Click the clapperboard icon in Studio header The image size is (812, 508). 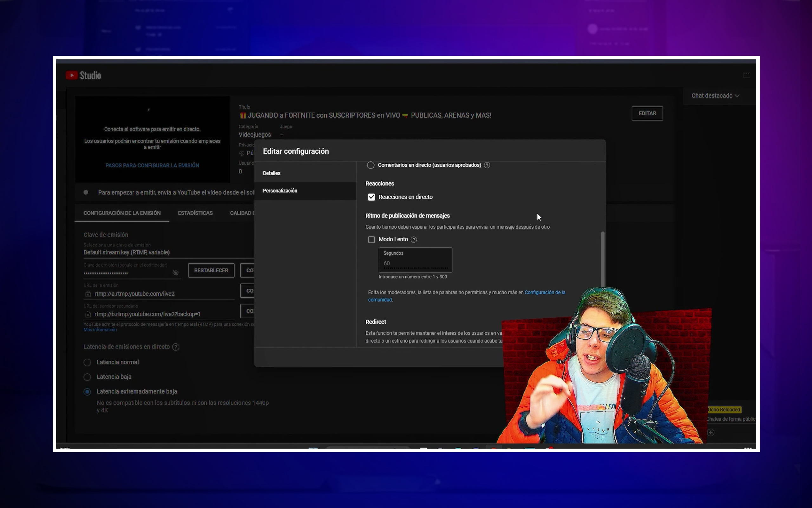point(746,75)
